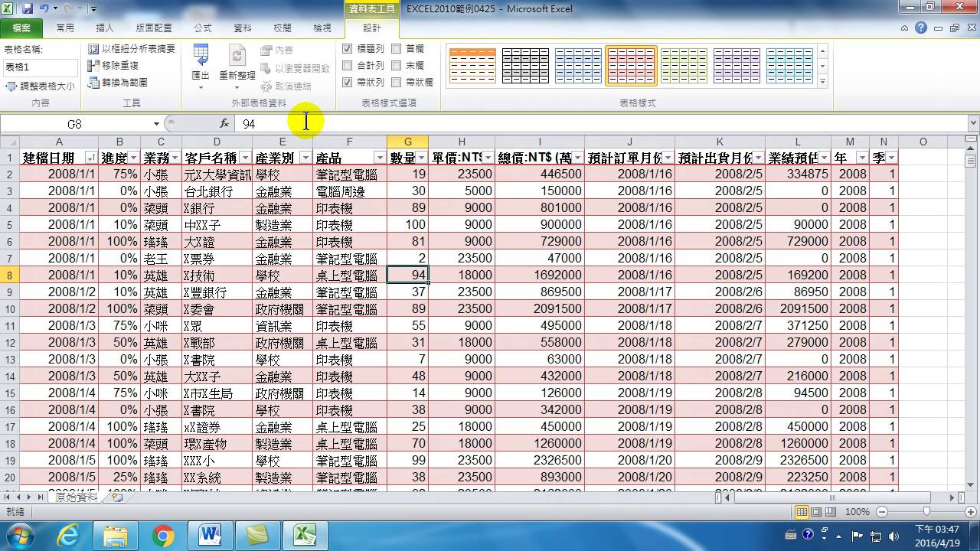The width and height of the screenshot is (980, 551).
Task: Enable the 合計列 total row checkbox
Action: (348, 65)
